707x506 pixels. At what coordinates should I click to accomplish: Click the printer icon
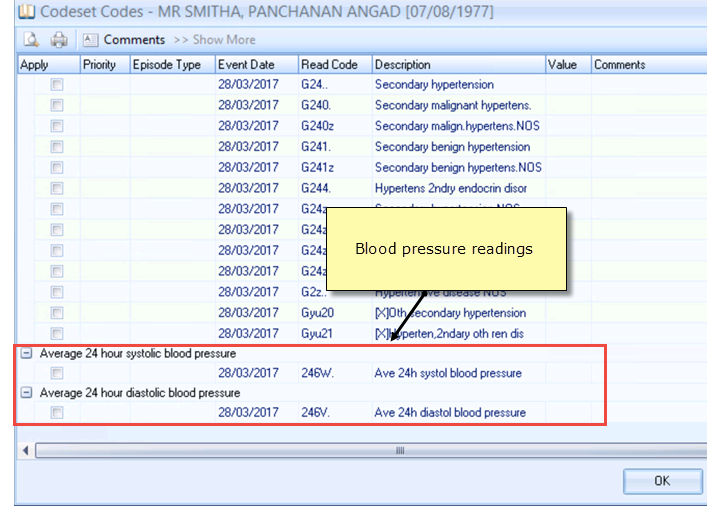(59, 40)
